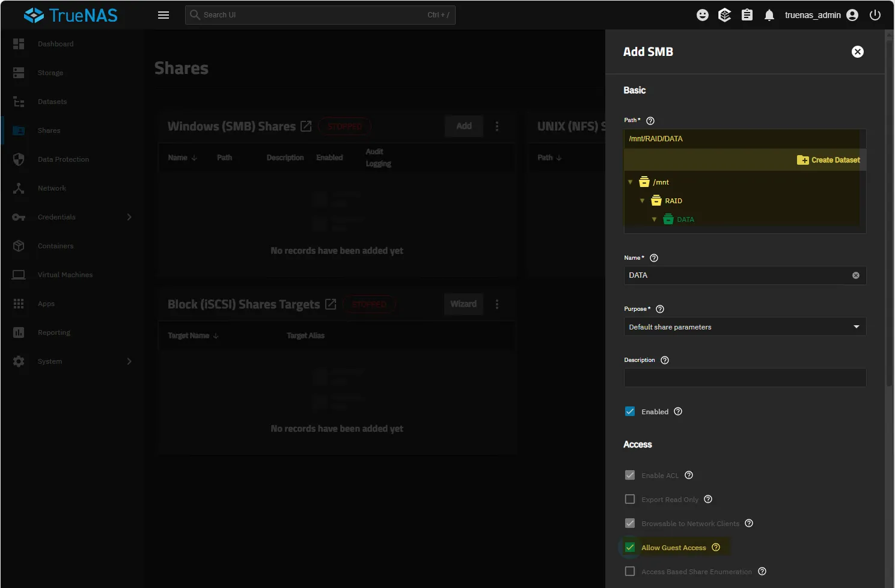
Task: Click the help icon beside Purpose
Action: 660,309
